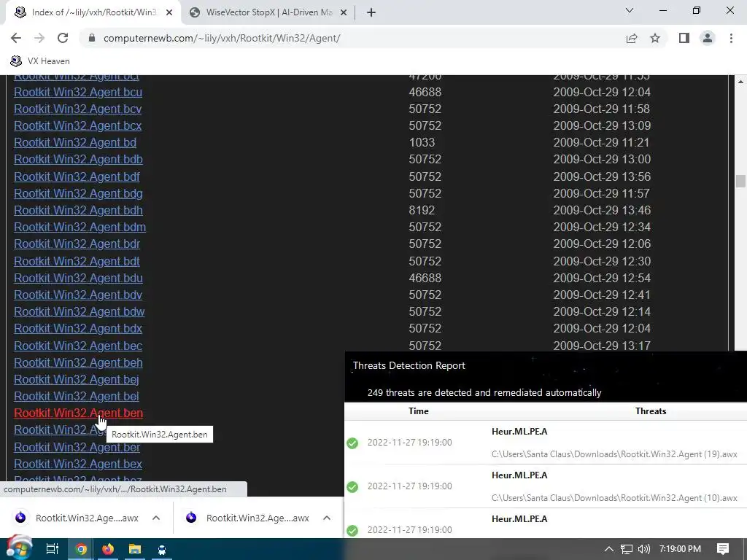The image size is (747, 560).
Task: Click the address bar URL
Action: pyautogui.click(x=222, y=38)
